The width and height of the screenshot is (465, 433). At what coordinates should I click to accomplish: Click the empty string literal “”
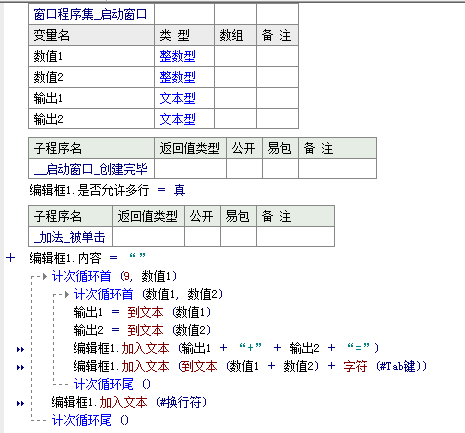(x=138, y=257)
